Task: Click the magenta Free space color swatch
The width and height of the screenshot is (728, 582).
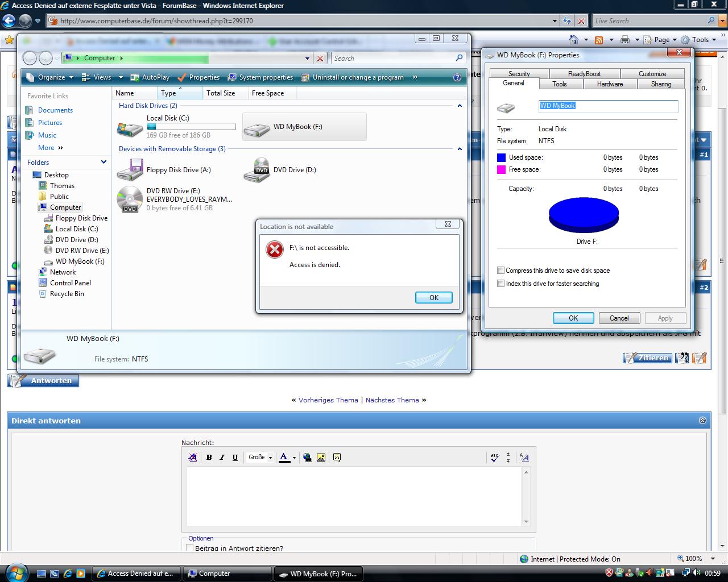Action: (x=501, y=169)
